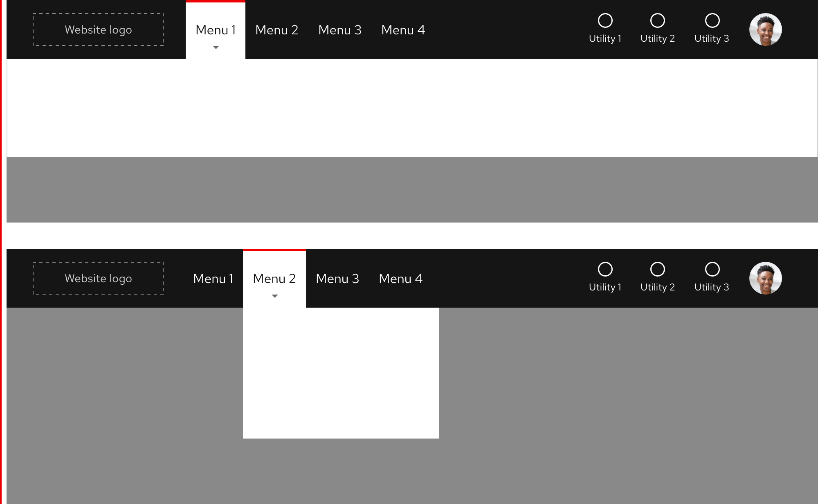This screenshot has width=818, height=504.
Task: Click caret arrow under top Menu 1
Action: coord(216,47)
